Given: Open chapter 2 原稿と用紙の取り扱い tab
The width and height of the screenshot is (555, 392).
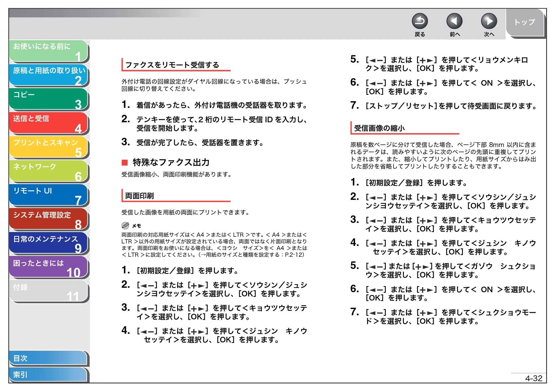Looking at the screenshot, I should [48, 75].
